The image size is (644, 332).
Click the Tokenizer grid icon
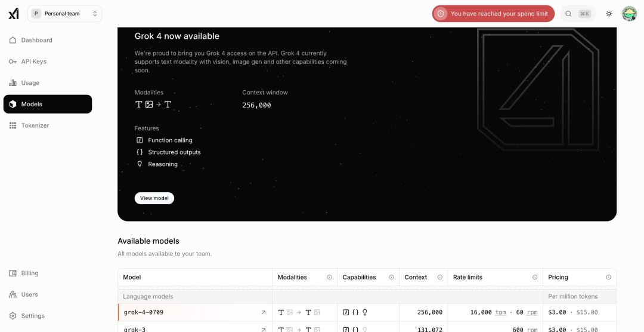click(13, 125)
